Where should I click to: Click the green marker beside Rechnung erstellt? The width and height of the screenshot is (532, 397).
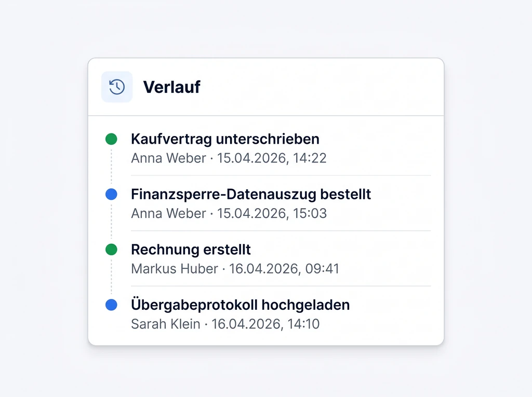tap(111, 250)
